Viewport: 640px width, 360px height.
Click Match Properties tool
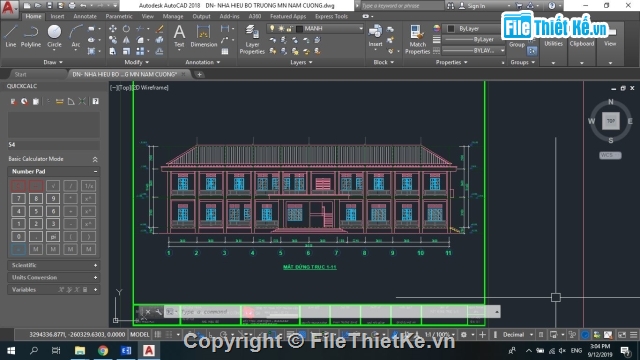tap(417, 39)
